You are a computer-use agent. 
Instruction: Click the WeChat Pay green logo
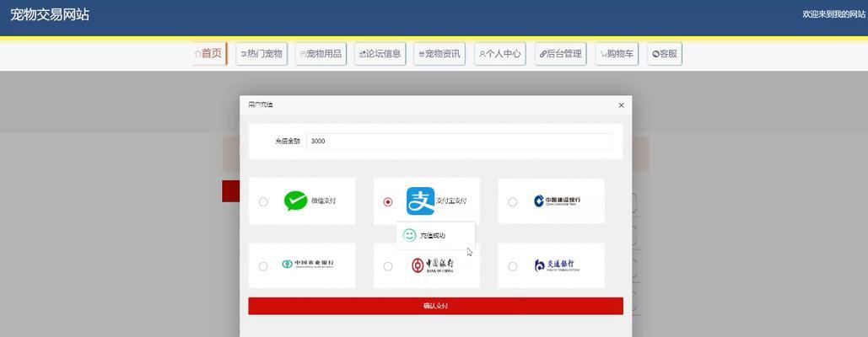point(295,201)
